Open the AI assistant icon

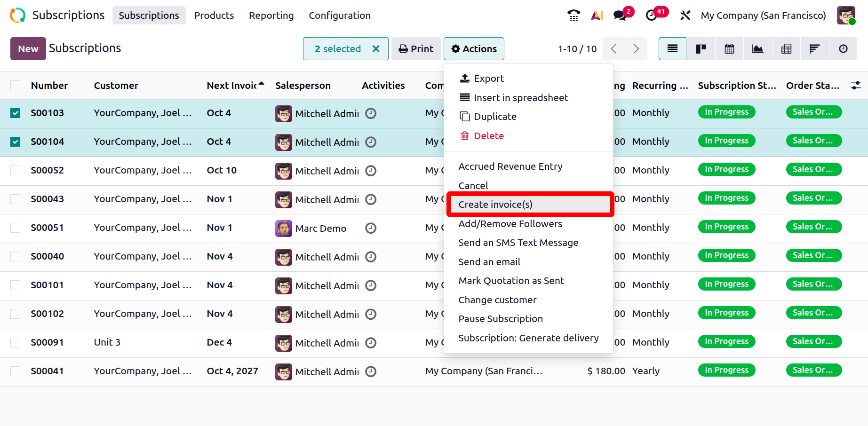point(597,16)
